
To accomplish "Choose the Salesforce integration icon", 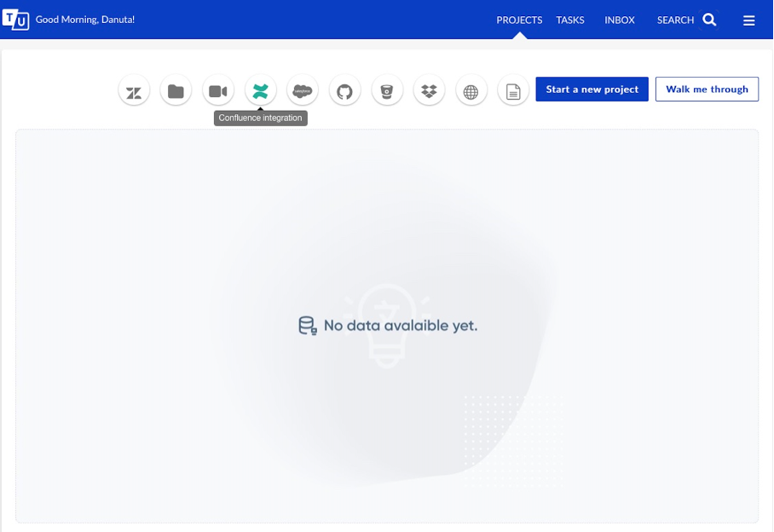I will (303, 91).
